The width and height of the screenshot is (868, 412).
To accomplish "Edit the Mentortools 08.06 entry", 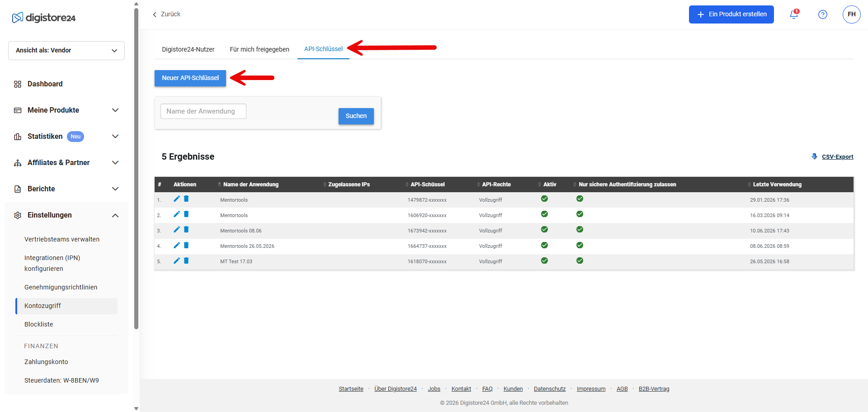I will click(177, 229).
